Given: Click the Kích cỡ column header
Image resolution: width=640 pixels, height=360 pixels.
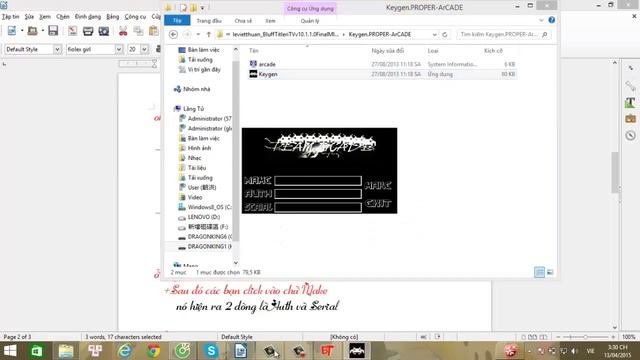Looking at the screenshot, I should tap(493, 51).
